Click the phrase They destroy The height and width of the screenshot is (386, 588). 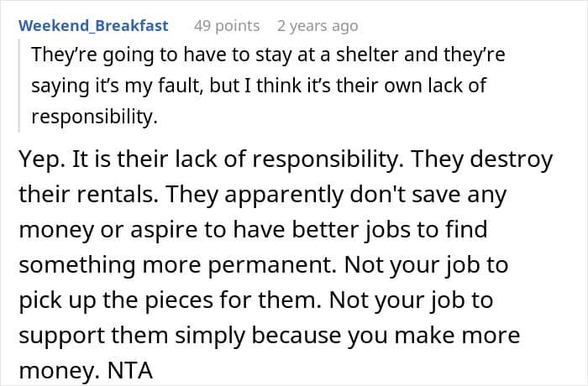[x=481, y=159]
